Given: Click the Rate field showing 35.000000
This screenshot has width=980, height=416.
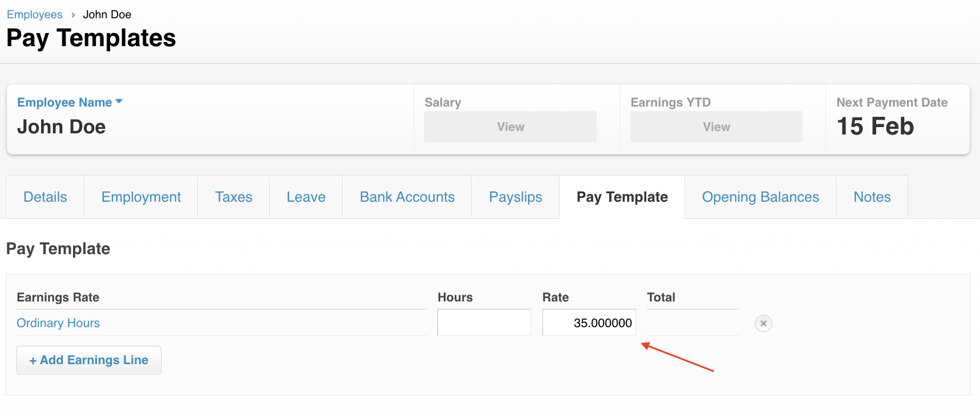Looking at the screenshot, I should point(589,323).
